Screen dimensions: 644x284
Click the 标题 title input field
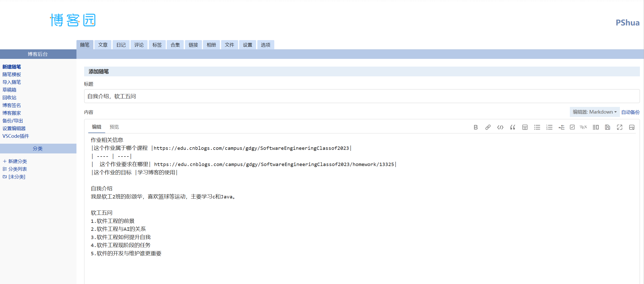click(362, 96)
